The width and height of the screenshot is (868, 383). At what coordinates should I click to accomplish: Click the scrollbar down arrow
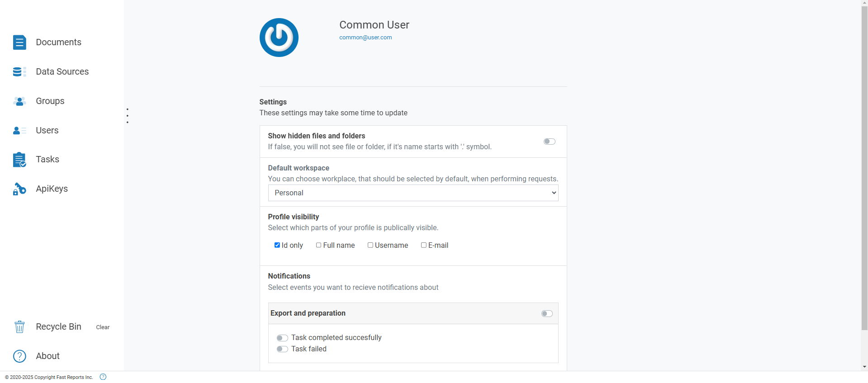tap(864, 367)
